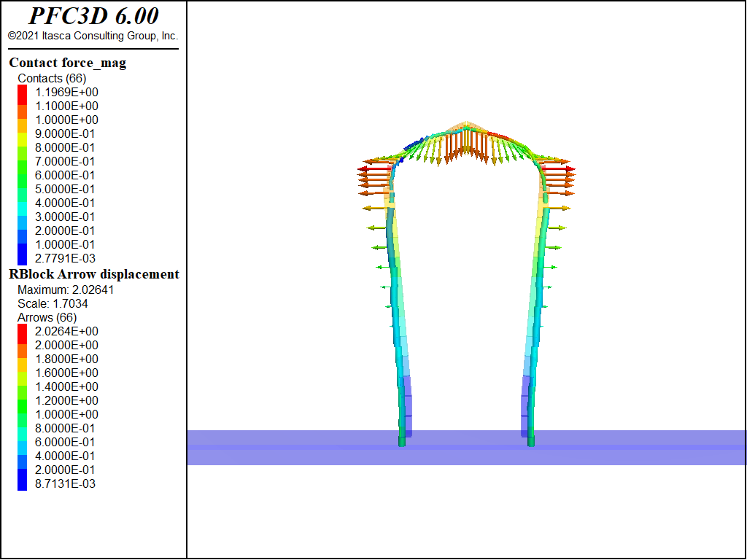
Task: Click dark blue swatch beside 2.7791E-03
Action: tap(23, 258)
